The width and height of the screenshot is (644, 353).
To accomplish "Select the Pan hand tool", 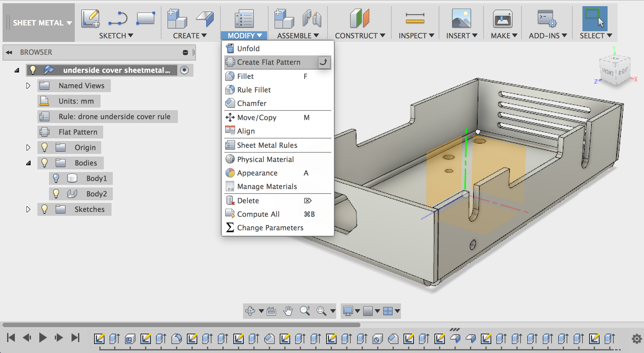I will click(288, 311).
